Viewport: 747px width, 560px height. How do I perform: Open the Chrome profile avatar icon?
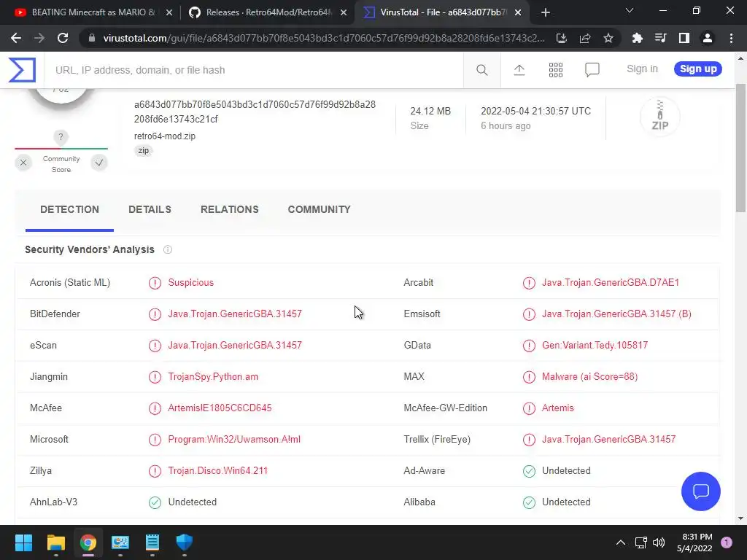pos(708,38)
